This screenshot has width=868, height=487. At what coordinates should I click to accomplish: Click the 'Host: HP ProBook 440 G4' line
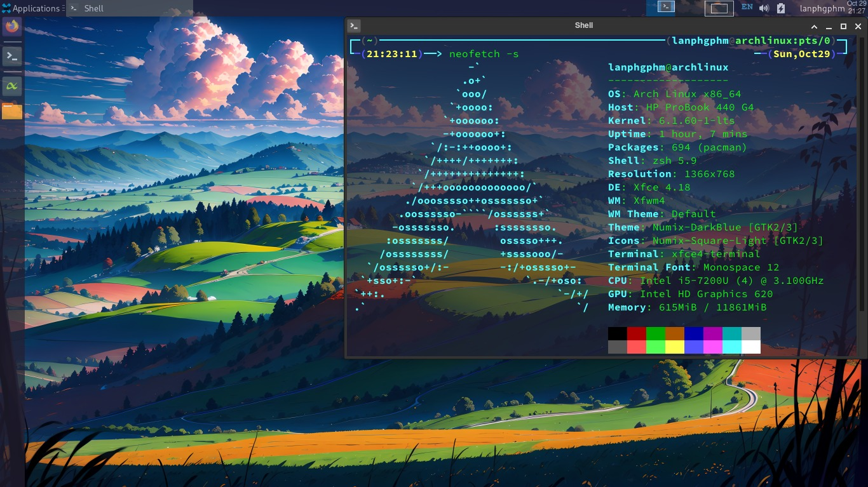pos(681,107)
